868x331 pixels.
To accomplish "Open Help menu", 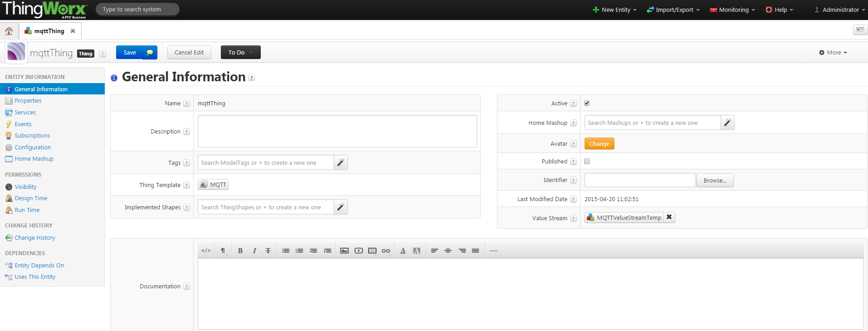I will [x=779, y=10].
